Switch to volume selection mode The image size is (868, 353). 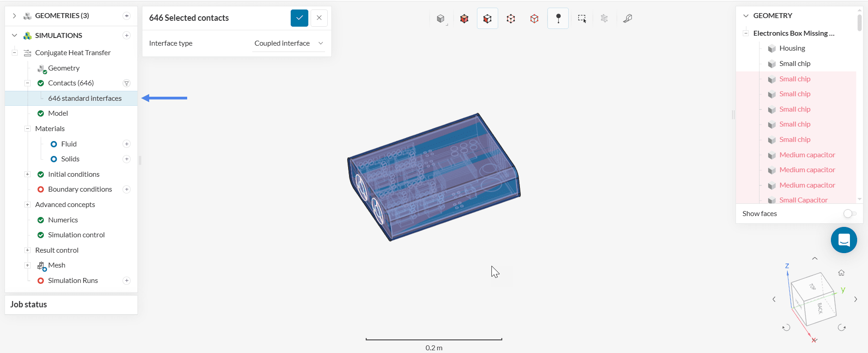464,19
